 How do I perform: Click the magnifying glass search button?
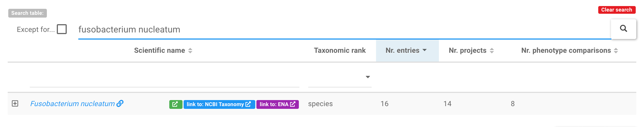pos(623,29)
